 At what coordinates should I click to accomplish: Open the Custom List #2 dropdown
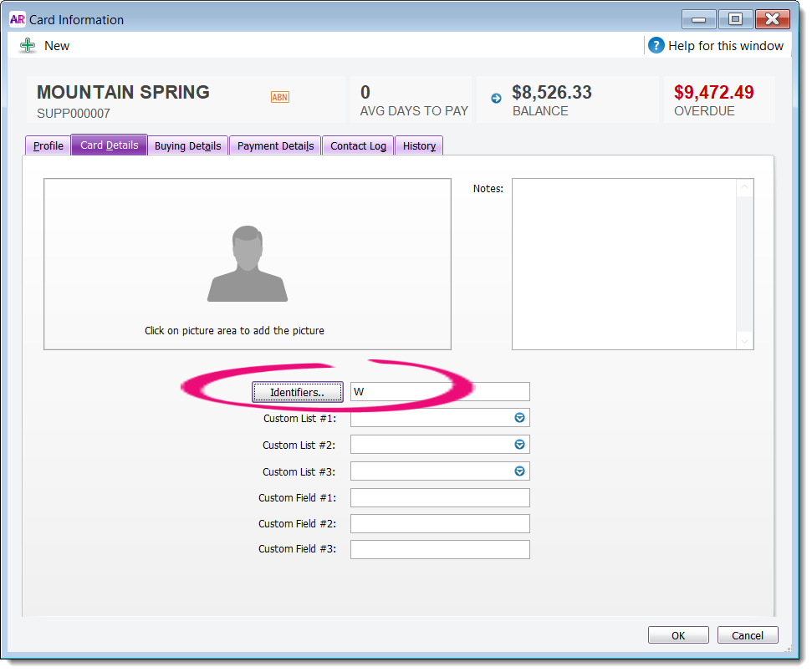[x=520, y=445]
